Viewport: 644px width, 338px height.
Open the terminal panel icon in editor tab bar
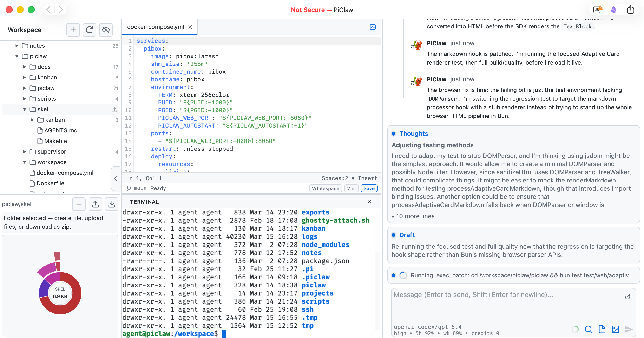(x=373, y=27)
